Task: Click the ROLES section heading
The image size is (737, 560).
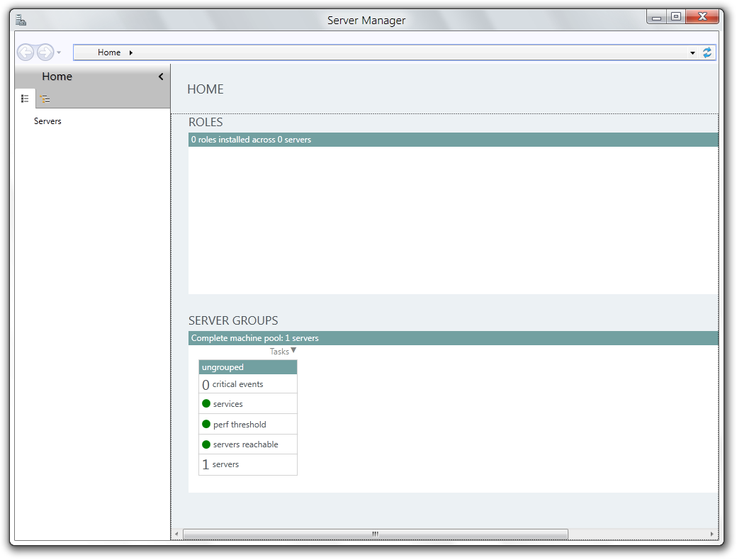Action: point(206,122)
